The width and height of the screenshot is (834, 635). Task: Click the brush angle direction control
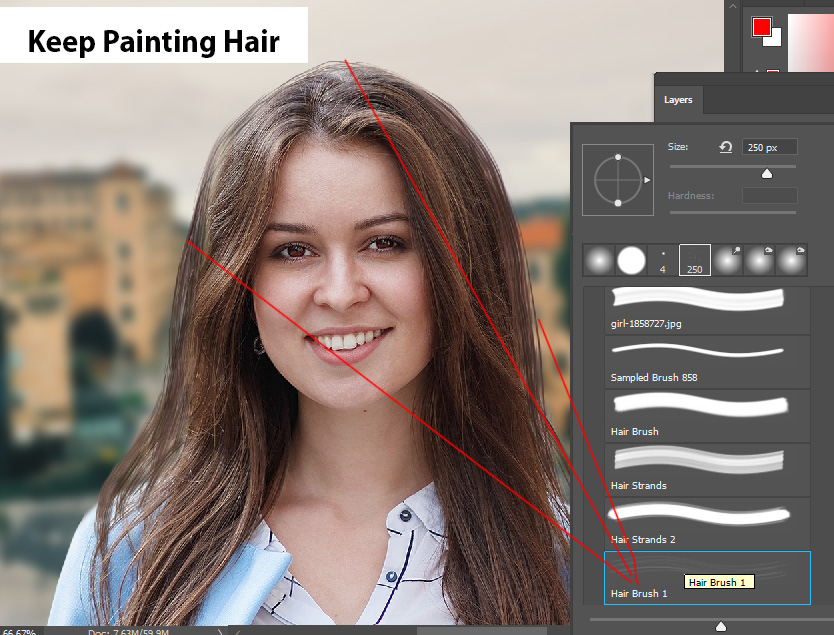click(x=617, y=180)
